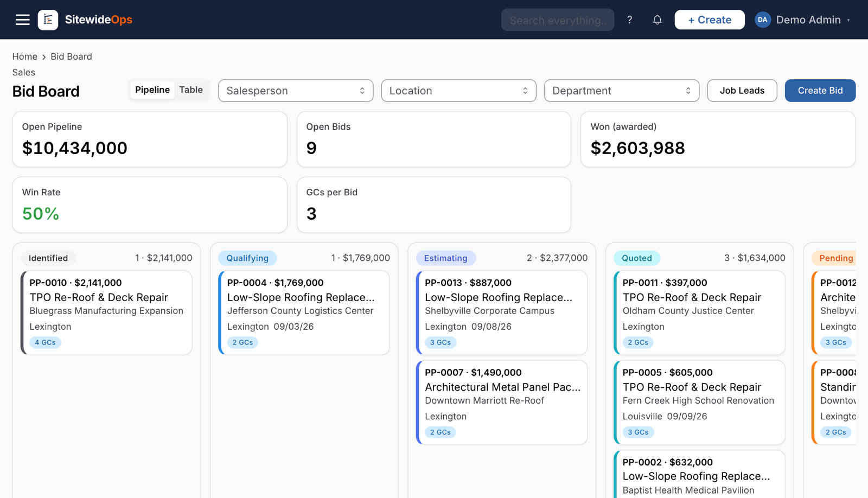Screen dimensions: 868x498
Task: Click the DA user avatar
Action: pyautogui.click(x=762, y=20)
